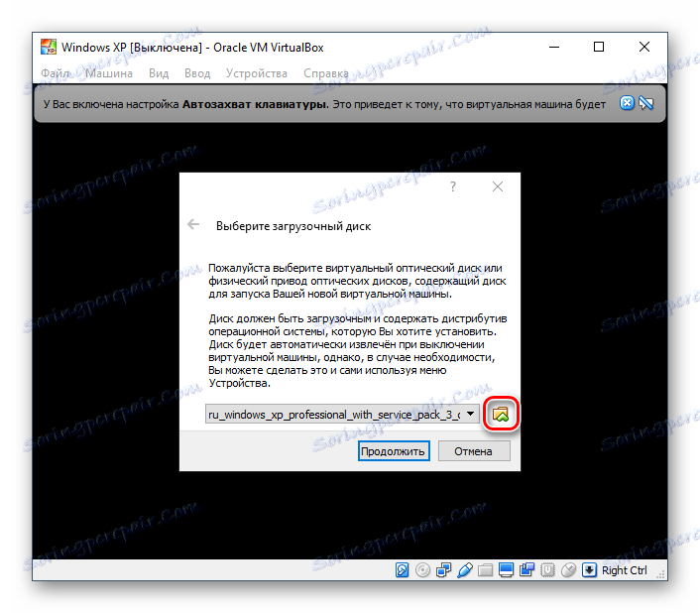Click the window resize grip at corner
Viewport: 700px width, 613px height.
661,574
